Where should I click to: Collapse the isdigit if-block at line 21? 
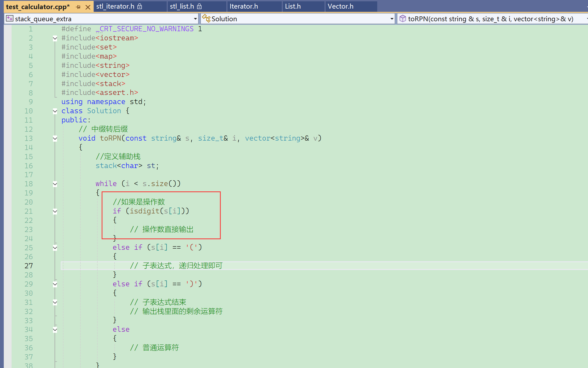click(55, 211)
